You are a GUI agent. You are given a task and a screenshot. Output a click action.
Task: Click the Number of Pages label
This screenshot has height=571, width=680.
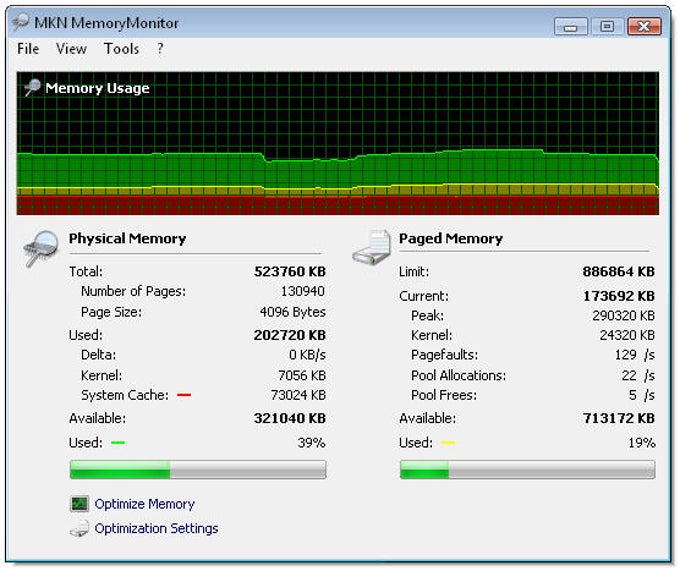coord(133,291)
